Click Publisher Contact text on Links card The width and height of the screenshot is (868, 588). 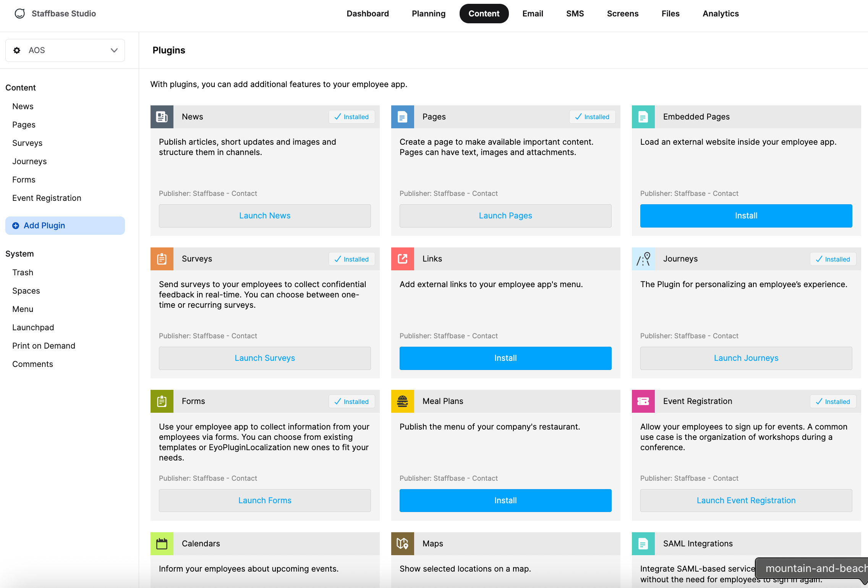(449, 336)
